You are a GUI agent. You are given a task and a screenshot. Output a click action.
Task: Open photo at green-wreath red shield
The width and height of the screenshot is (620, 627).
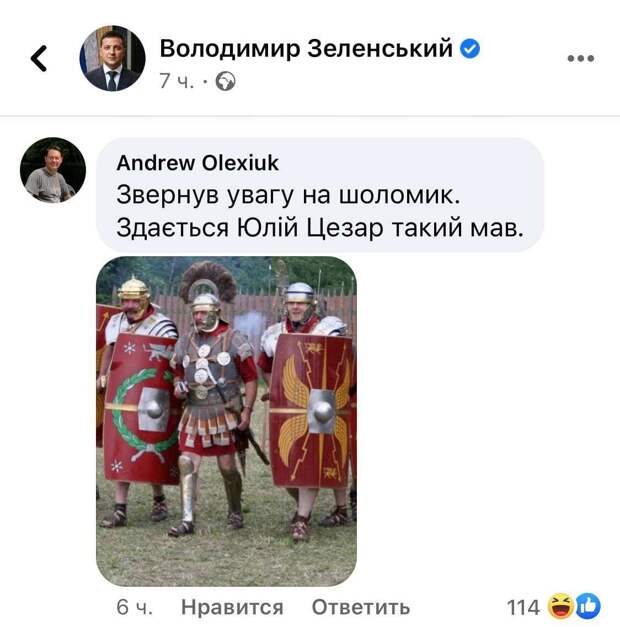click(x=141, y=408)
